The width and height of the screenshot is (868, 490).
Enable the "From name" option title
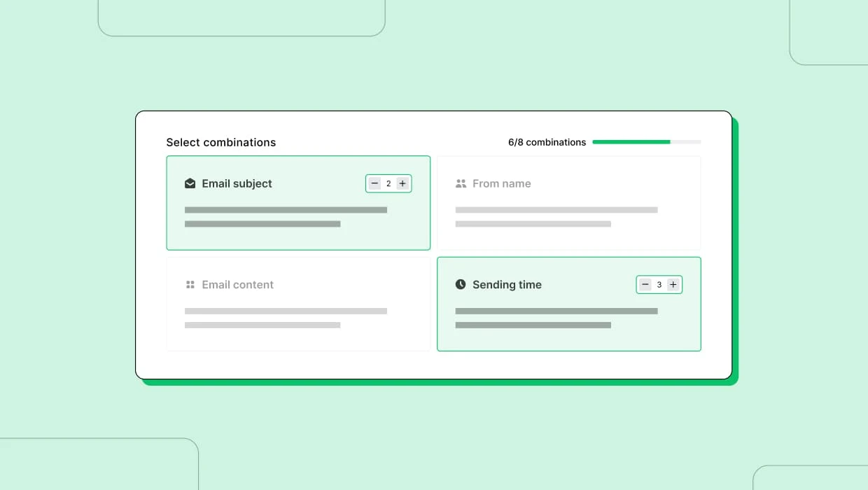(x=501, y=183)
